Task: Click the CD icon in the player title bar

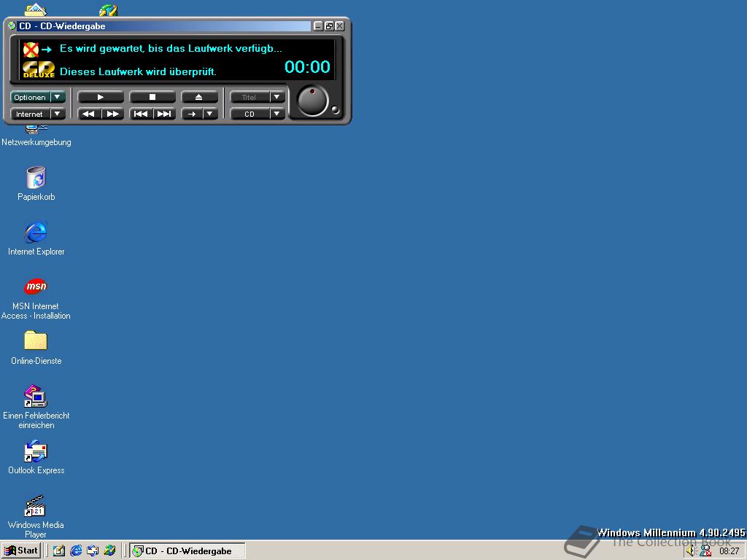Action: [x=12, y=26]
